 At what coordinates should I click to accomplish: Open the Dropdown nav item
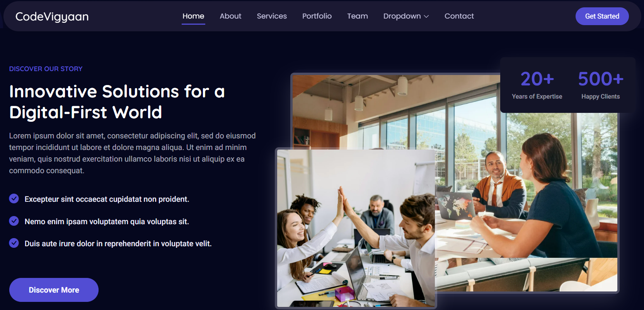tap(406, 16)
